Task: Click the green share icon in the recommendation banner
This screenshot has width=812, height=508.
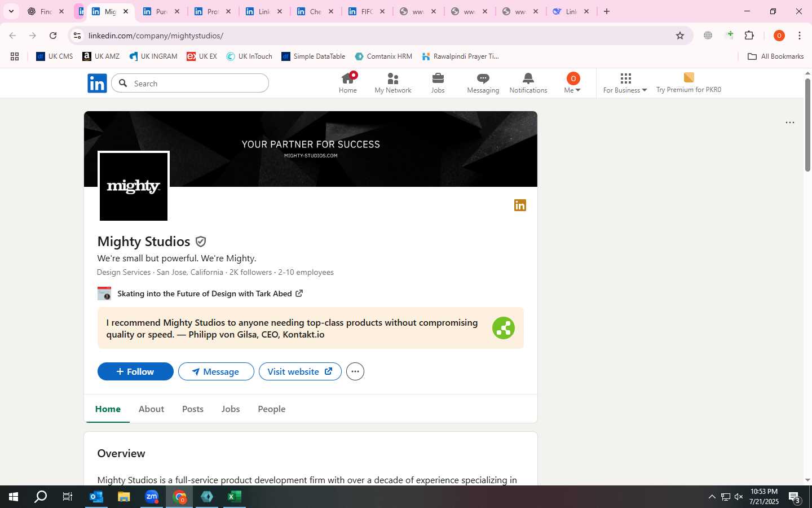Action: pos(503,328)
